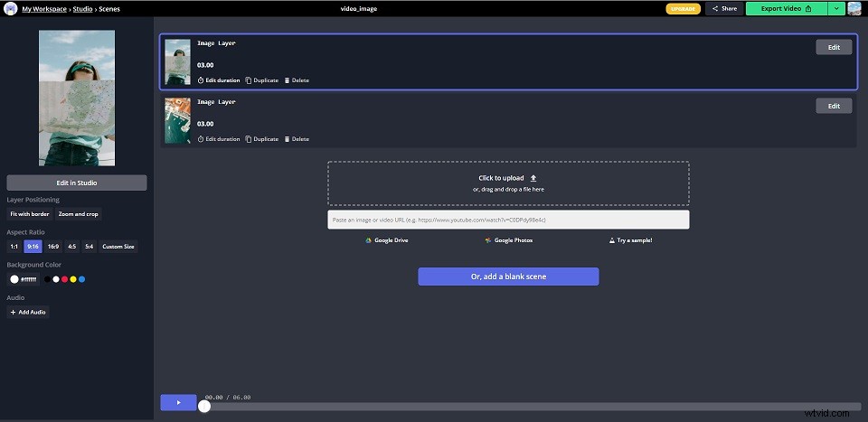Open the background color hex picker
Image resolution: width=868 pixels, height=422 pixels.
point(23,279)
